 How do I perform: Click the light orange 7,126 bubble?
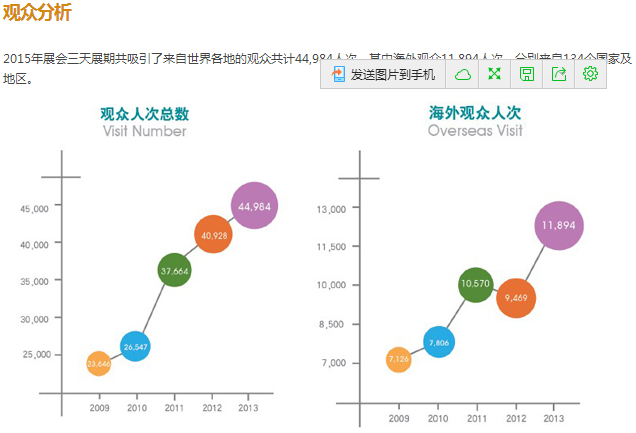tap(398, 359)
